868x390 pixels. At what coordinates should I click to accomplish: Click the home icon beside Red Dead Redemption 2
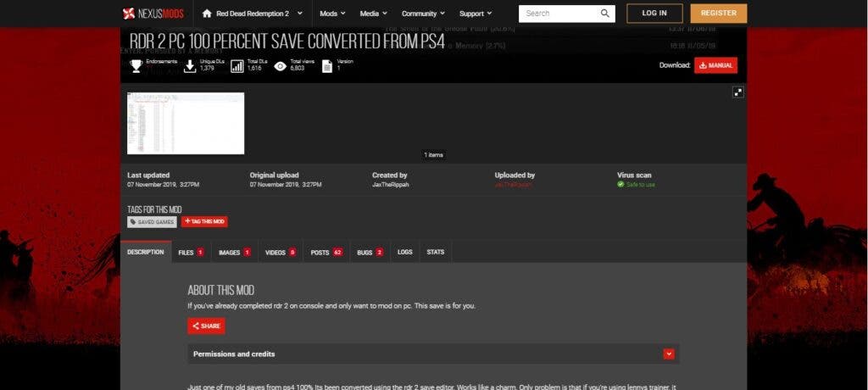click(207, 14)
